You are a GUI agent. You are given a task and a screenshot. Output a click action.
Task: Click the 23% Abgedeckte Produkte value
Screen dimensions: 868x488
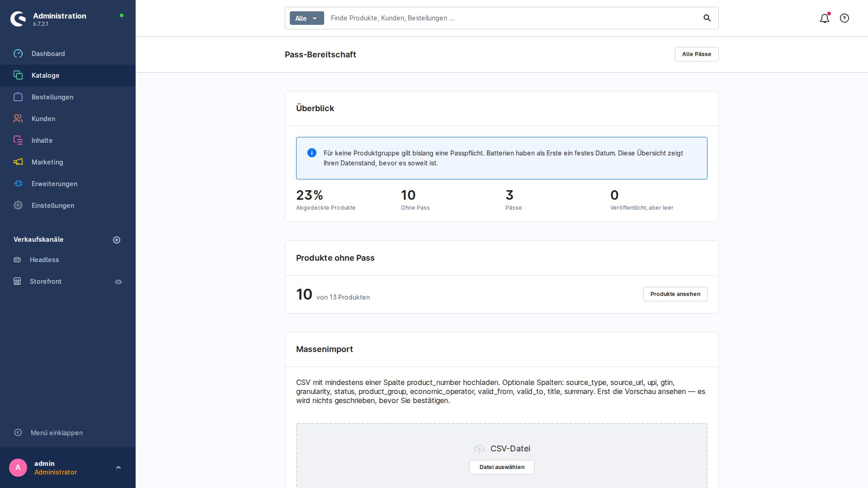click(x=310, y=195)
